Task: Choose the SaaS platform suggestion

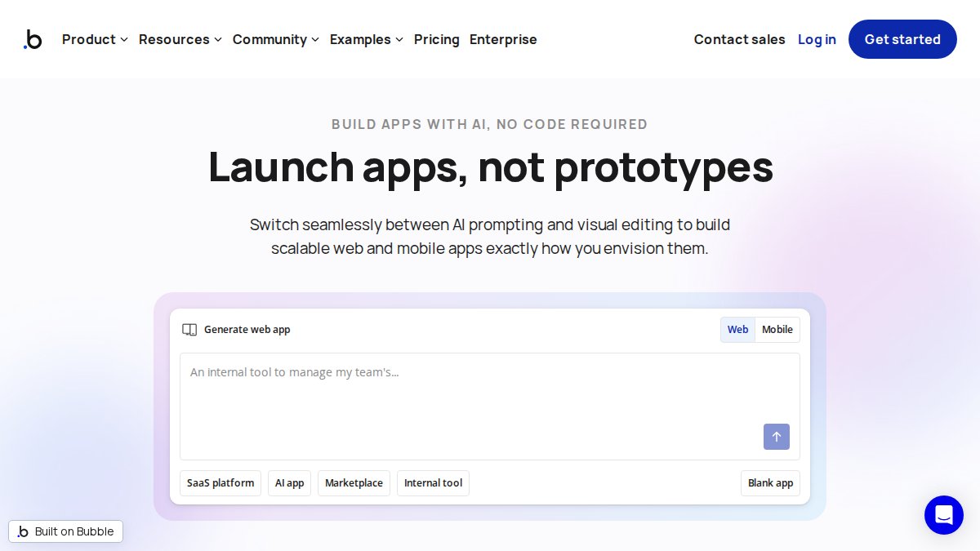Action: coord(220,483)
